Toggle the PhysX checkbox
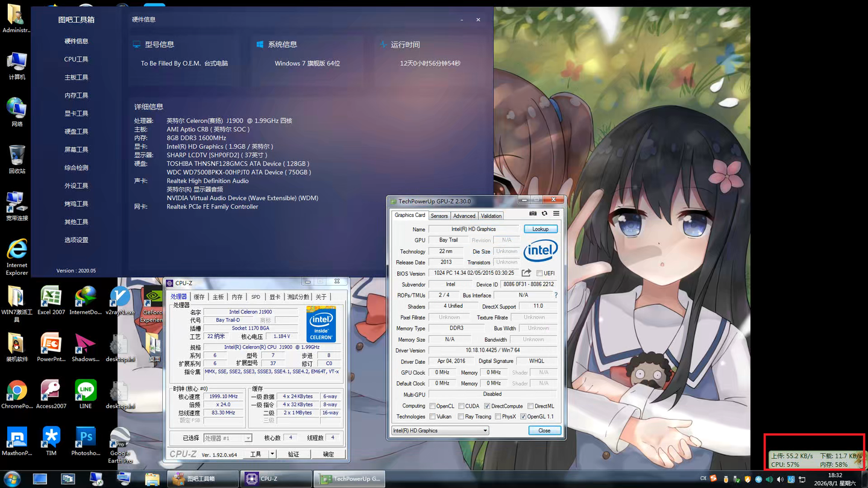This screenshot has height=488, width=868. pos(498,416)
